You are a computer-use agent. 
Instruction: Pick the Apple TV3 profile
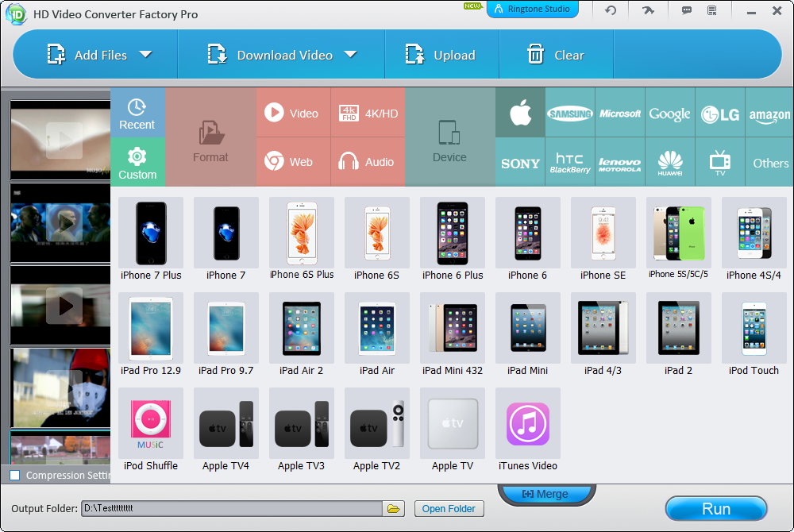click(302, 430)
